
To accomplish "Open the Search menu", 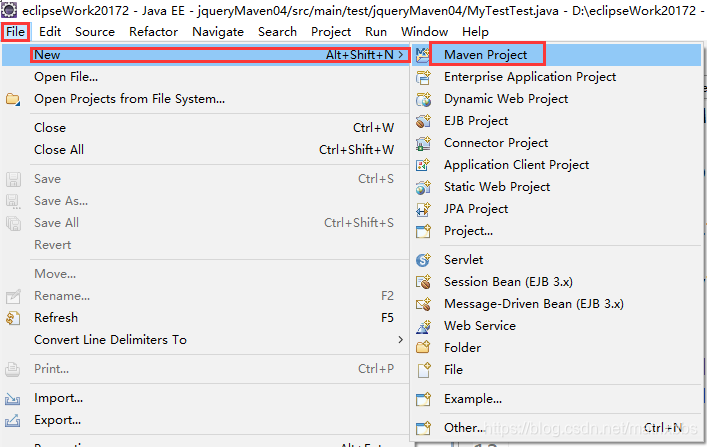I will point(277,32).
